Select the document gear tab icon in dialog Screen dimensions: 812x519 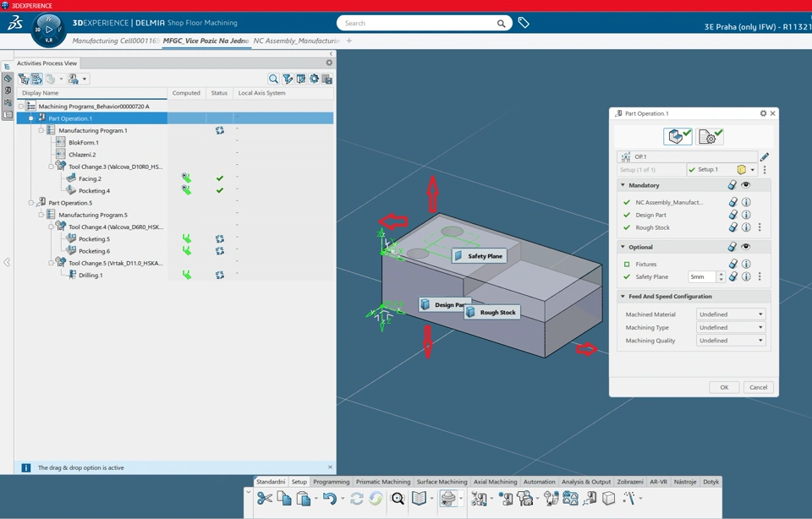pyautogui.click(x=710, y=137)
